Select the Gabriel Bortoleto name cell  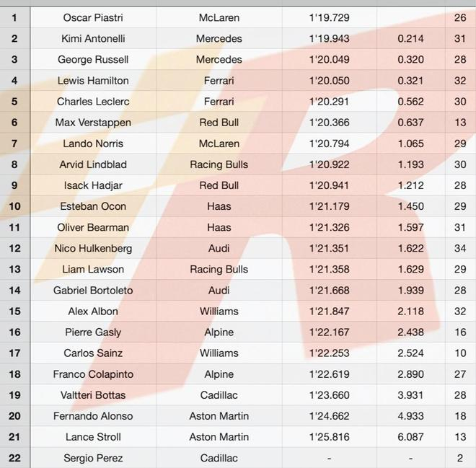tap(93, 291)
